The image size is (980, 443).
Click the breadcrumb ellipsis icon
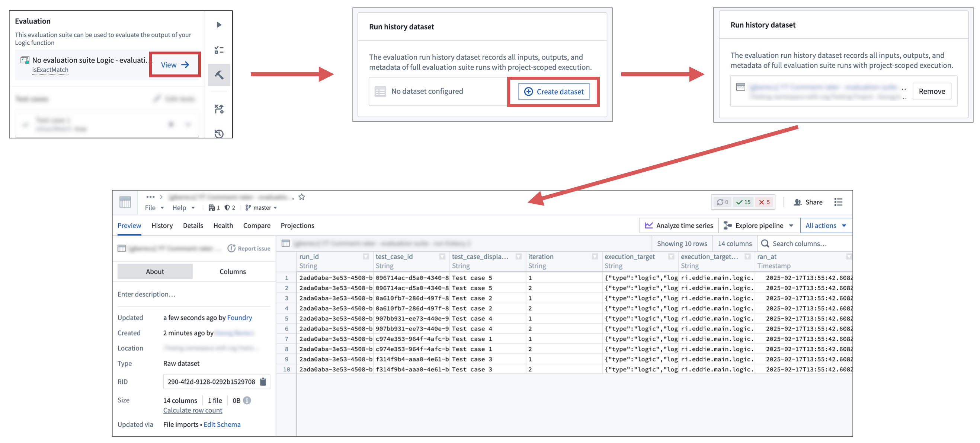pyautogui.click(x=150, y=197)
